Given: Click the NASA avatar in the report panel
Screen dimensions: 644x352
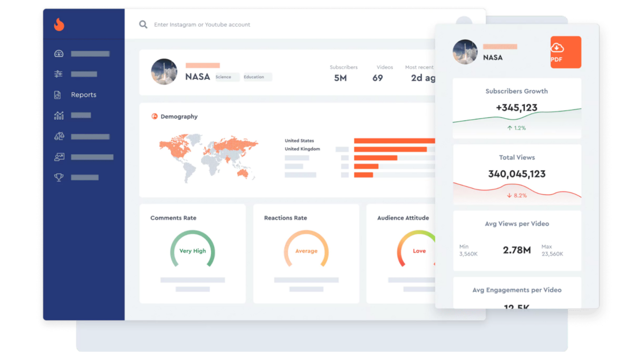Looking at the screenshot, I should (x=465, y=52).
